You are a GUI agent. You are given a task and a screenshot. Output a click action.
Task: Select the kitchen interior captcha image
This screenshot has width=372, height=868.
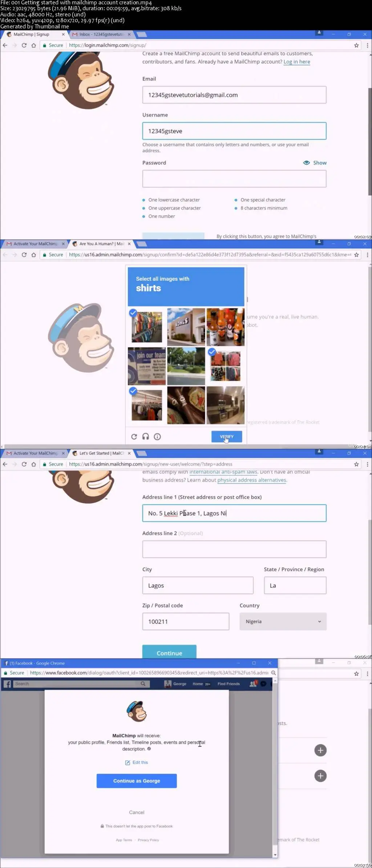coord(226,405)
